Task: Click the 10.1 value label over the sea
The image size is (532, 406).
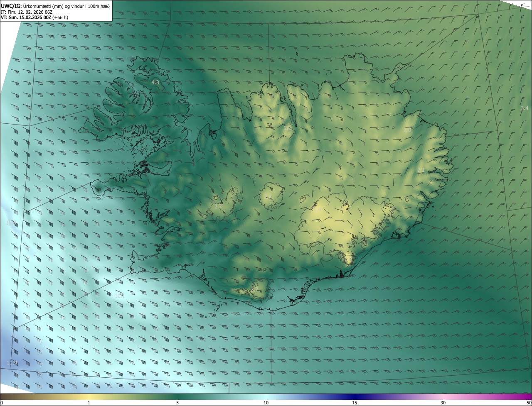Action: click(120, 296)
